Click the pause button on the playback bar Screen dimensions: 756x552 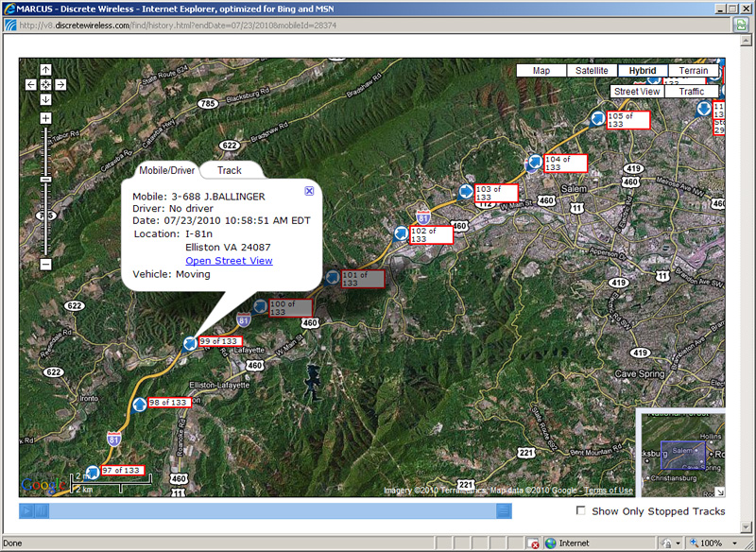(42, 511)
